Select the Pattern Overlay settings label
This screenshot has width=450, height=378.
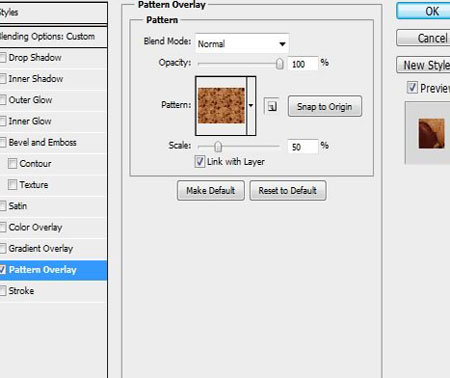tap(43, 270)
